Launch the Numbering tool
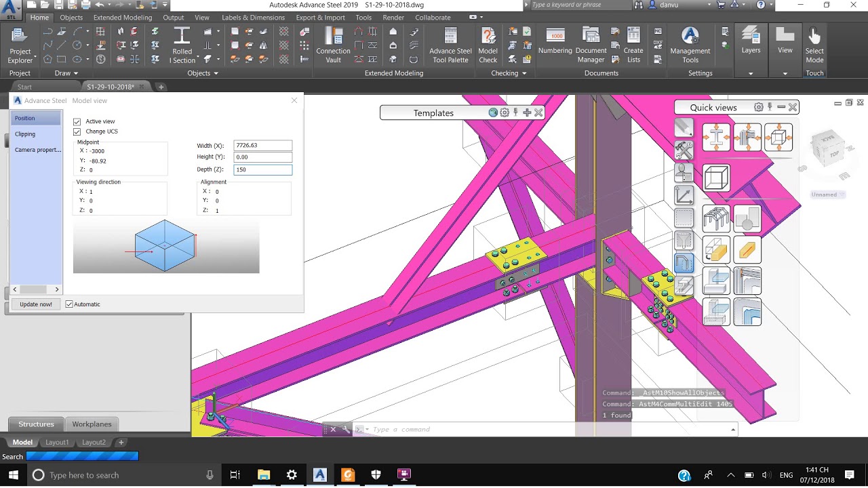 click(x=555, y=42)
